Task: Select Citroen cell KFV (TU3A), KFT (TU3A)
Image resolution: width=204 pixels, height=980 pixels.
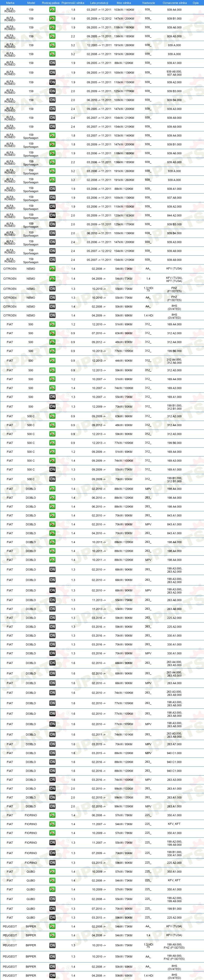Action: click(x=174, y=279)
